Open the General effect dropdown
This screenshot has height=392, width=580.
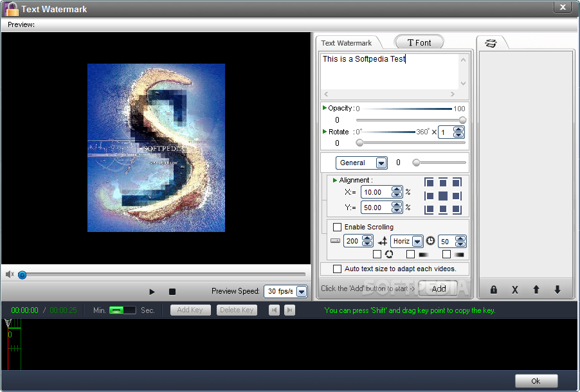click(381, 163)
